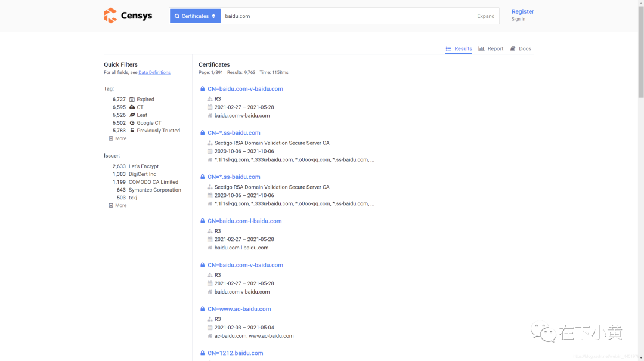
Task: Click home icon next to baidu.com-l-baidu.com name
Action: click(210, 248)
